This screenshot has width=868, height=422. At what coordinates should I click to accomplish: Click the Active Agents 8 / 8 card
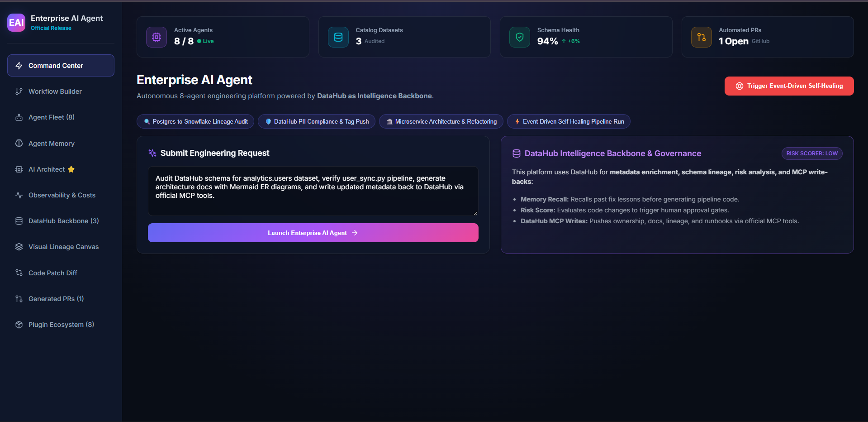223,37
